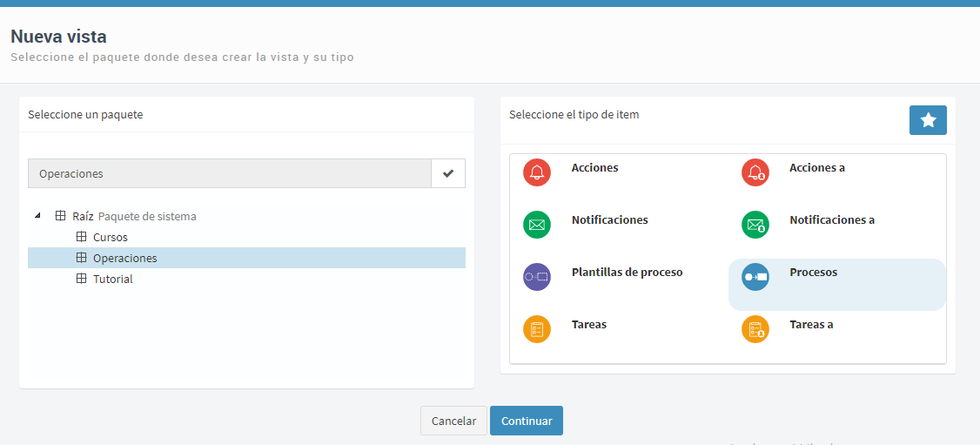Pick the Tareas a icon with user badge

click(x=755, y=329)
